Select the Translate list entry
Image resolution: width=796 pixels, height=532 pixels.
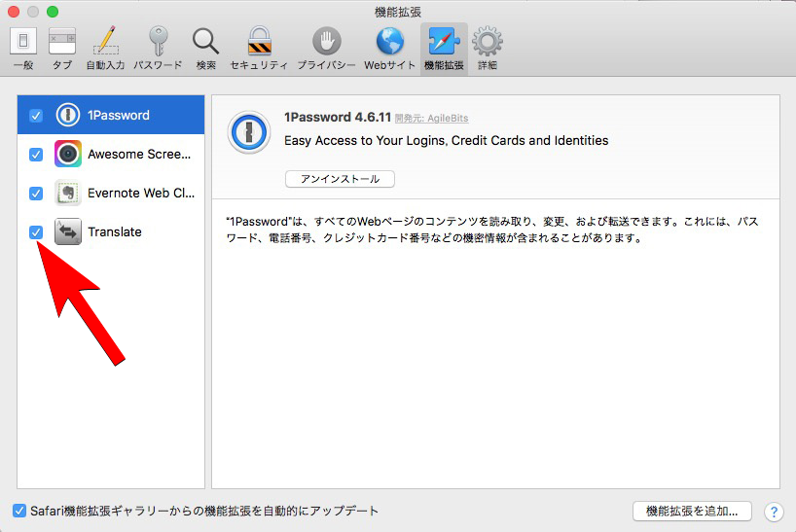(x=111, y=231)
